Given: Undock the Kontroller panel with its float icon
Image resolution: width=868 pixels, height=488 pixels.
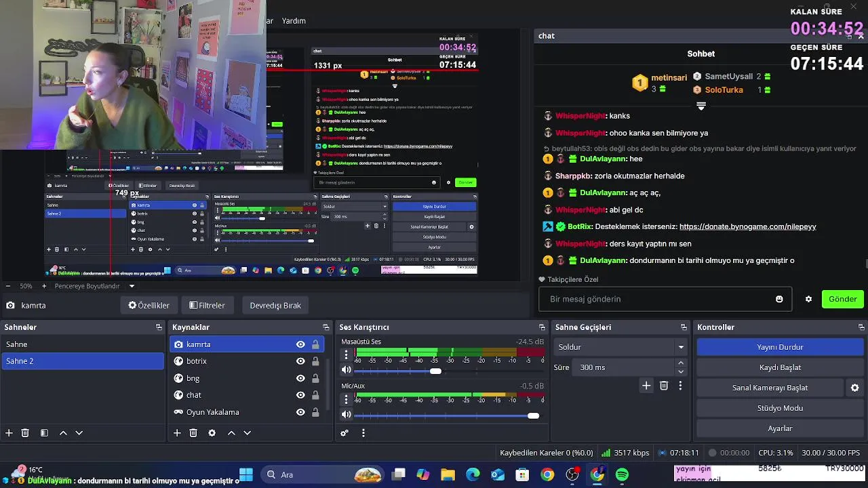Looking at the screenshot, I should coord(861,327).
